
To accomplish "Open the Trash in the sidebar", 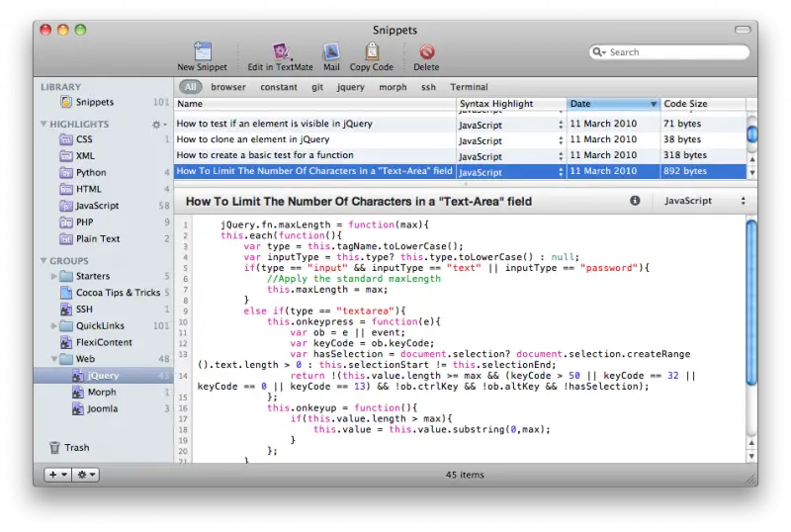I will pos(69,448).
